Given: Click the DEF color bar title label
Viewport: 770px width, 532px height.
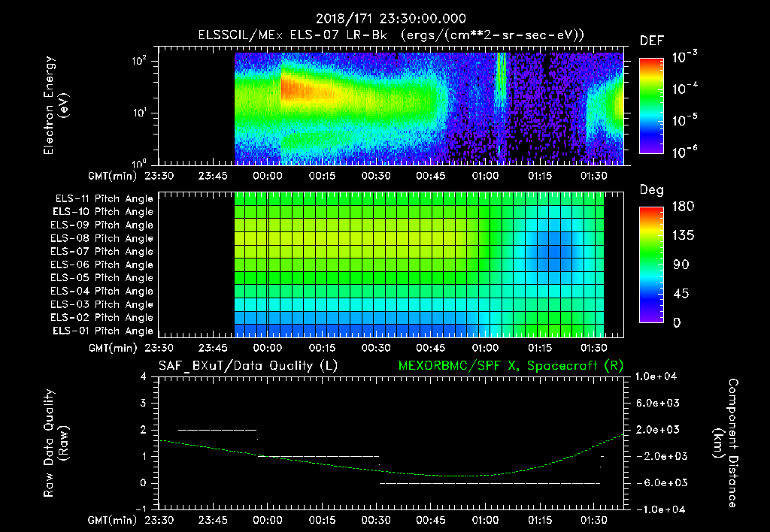Looking at the screenshot, I should coord(652,41).
